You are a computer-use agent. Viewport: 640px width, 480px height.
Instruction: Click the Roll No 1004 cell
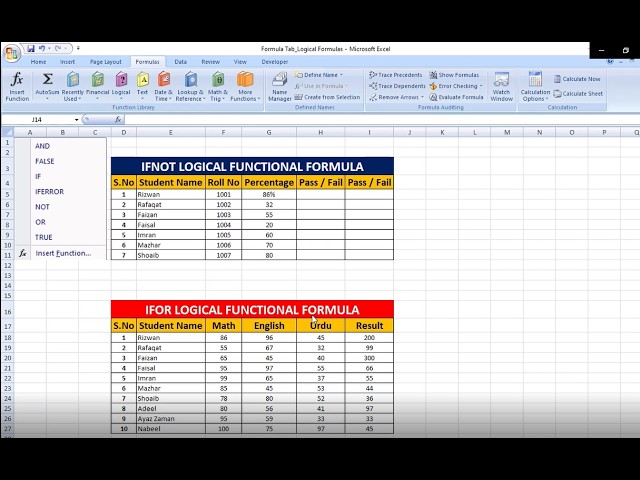(x=224, y=225)
